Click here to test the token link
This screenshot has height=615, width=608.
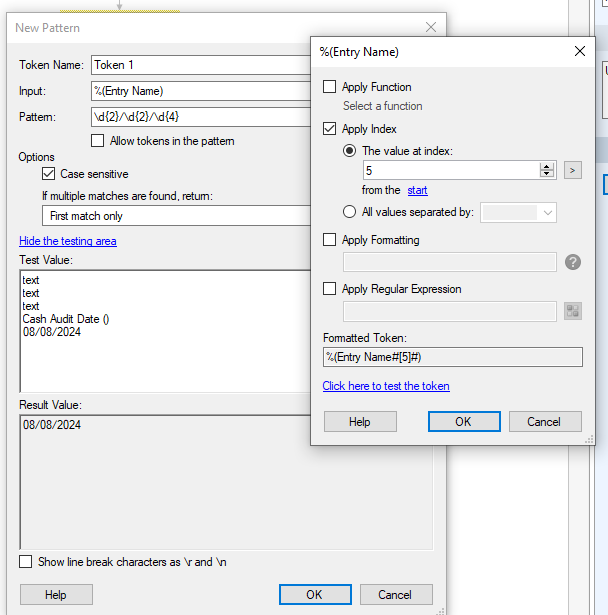pyautogui.click(x=386, y=386)
